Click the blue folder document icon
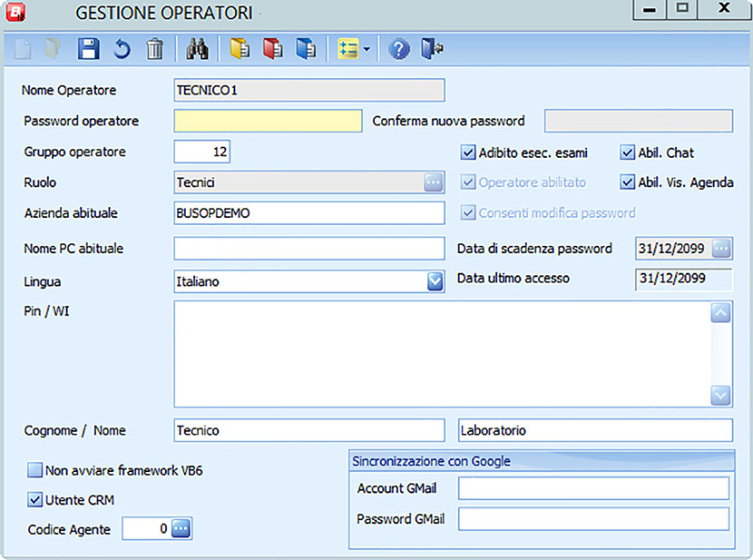The width and height of the screenshot is (753, 560). pyautogui.click(x=307, y=50)
